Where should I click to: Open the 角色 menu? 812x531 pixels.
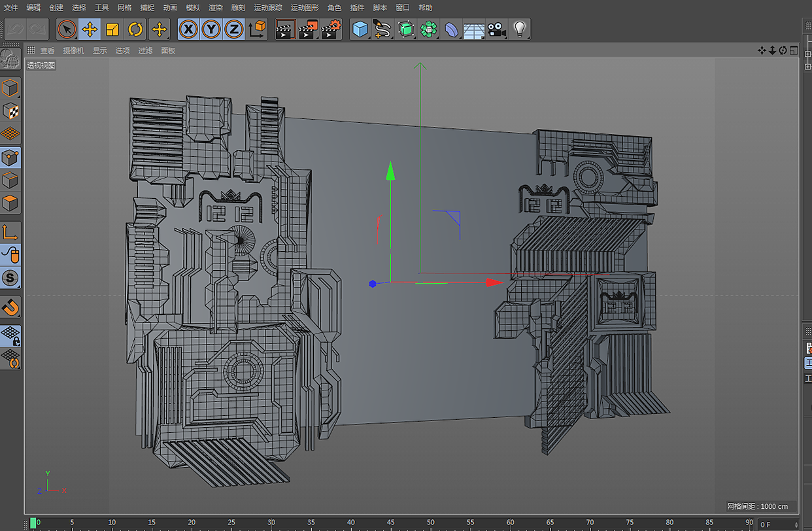pos(334,8)
